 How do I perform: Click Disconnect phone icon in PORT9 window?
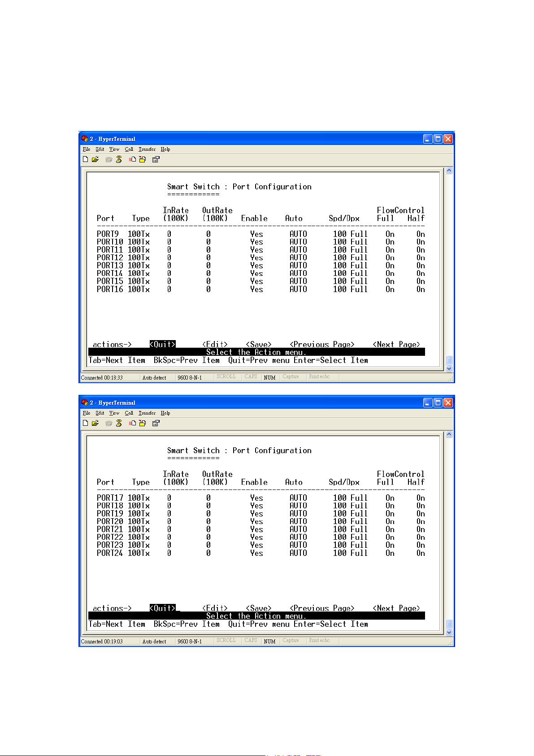[x=119, y=159]
